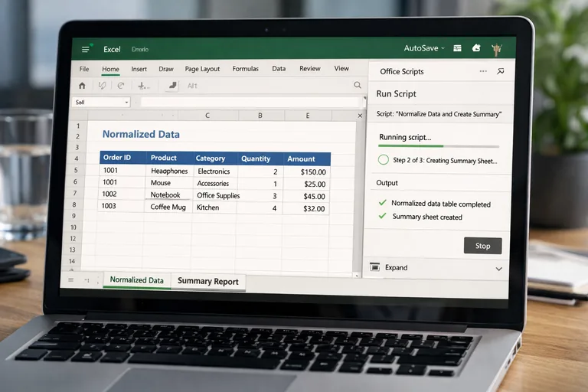Click the home icon in title bar

(476, 47)
